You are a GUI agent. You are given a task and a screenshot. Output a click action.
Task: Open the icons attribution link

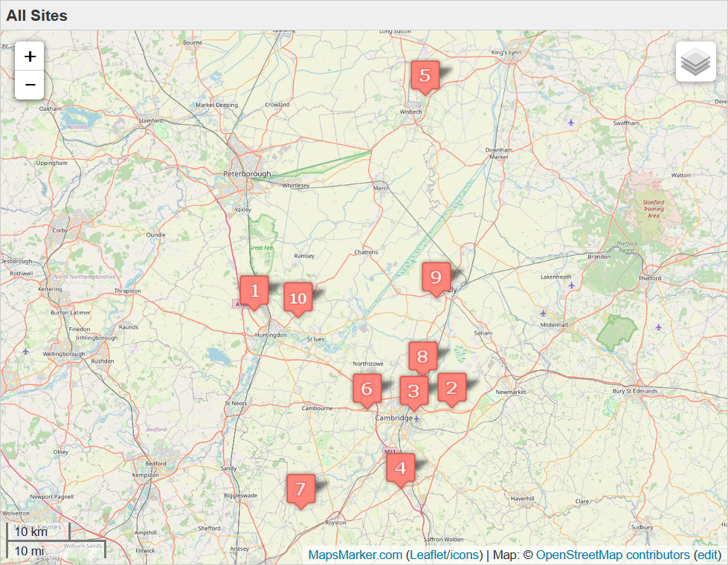pyautogui.click(x=464, y=555)
